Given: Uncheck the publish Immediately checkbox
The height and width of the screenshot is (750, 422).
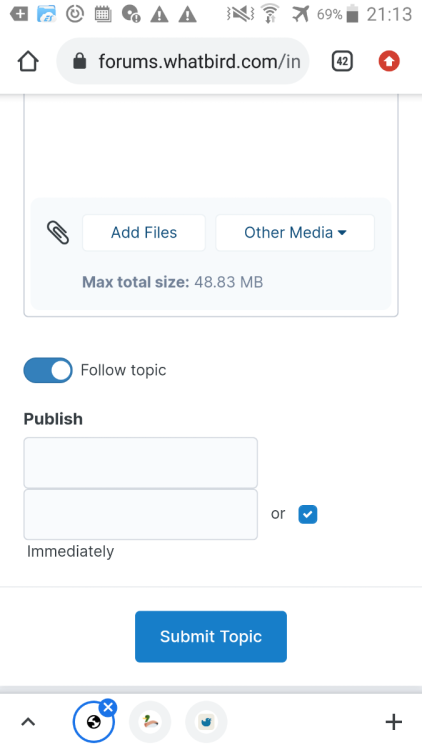Looking at the screenshot, I should click(308, 514).
